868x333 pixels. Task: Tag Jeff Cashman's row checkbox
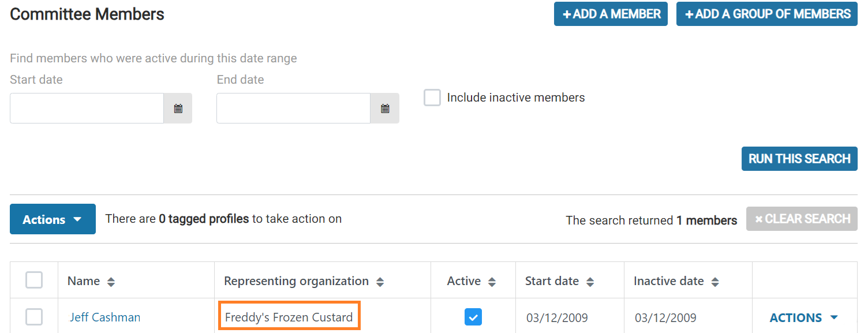[x=34, y=317]
